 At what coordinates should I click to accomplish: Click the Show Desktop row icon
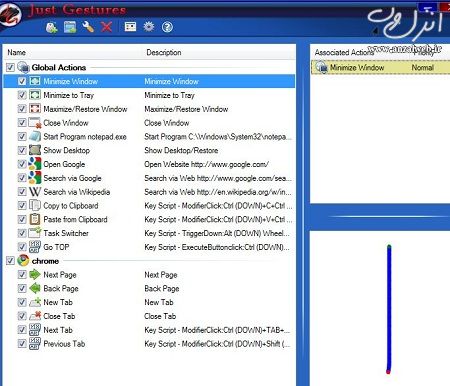[x=35, y=150]
